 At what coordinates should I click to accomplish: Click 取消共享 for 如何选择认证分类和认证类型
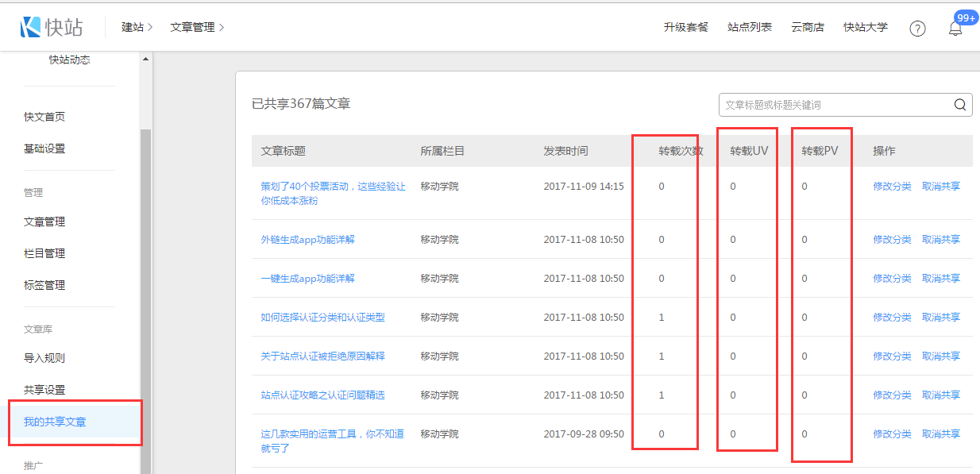click(x=940, y=317)
